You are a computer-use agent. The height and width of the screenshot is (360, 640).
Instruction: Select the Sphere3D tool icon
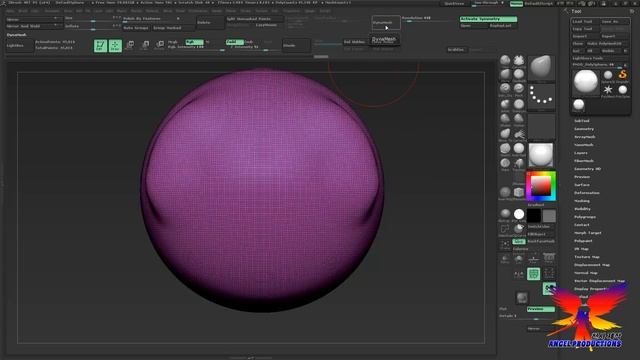tap(608, 75)
